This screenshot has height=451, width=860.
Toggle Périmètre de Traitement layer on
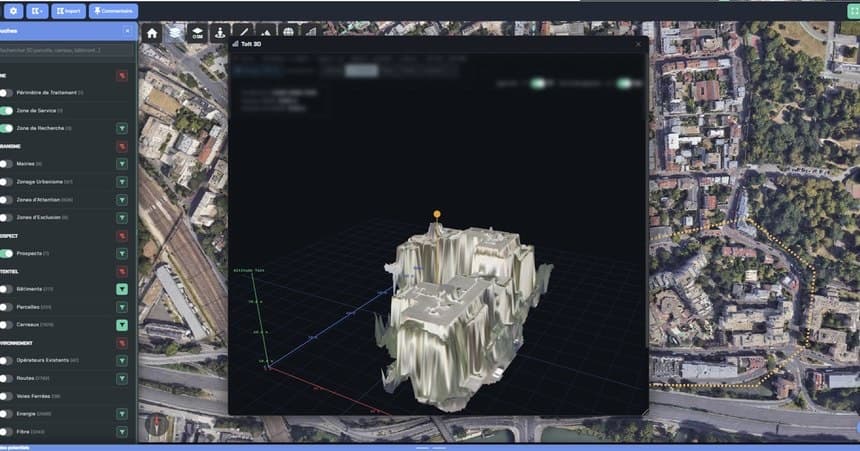pos(6,93)
